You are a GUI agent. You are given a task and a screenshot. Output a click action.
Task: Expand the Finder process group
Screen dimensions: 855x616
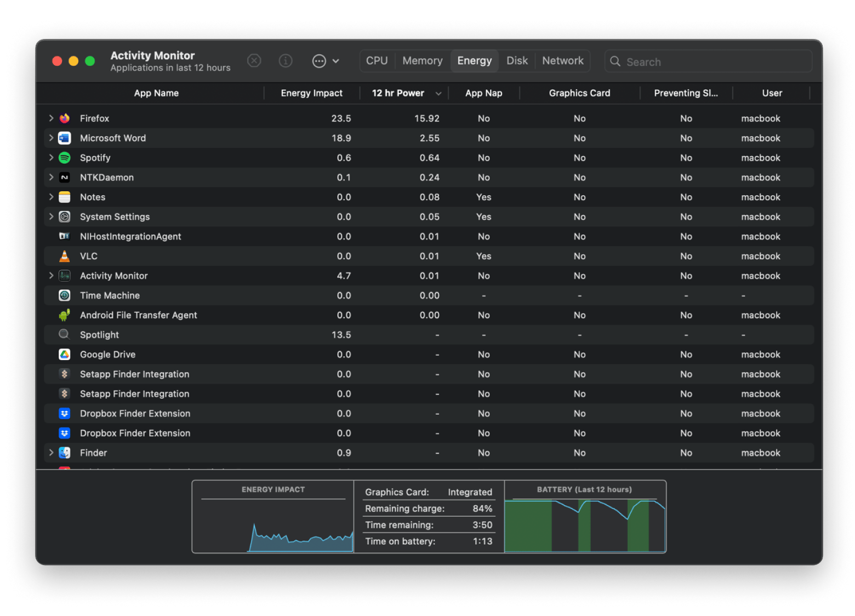coord(51,453)
